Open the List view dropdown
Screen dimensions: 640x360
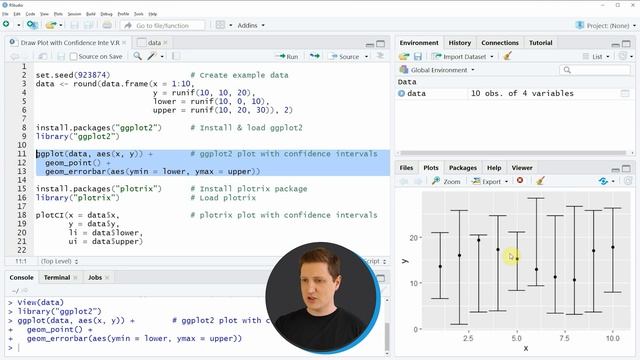[x=596, y=56]
